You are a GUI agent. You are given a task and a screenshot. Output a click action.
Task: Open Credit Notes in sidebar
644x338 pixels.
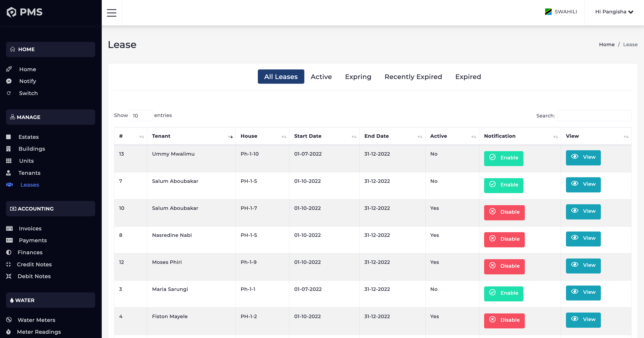[34, 264]
